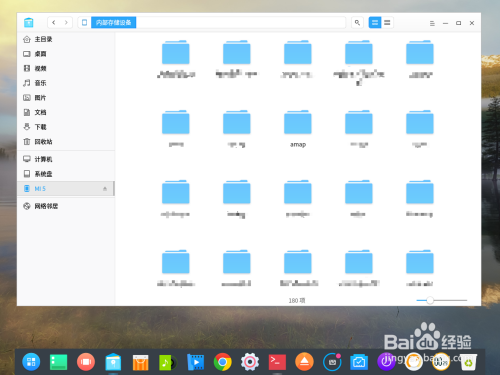This screenshot has height=375, width=500.
Task: Minimize the file manager window
Action: point(445,23)
